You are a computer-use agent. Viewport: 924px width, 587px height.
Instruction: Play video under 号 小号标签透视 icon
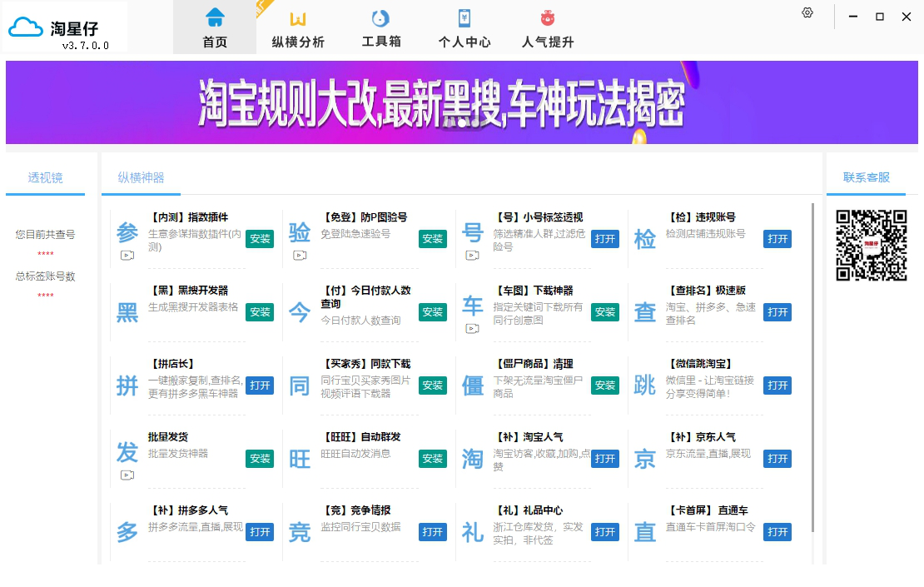pyautogui.click(x=473, y=255)
